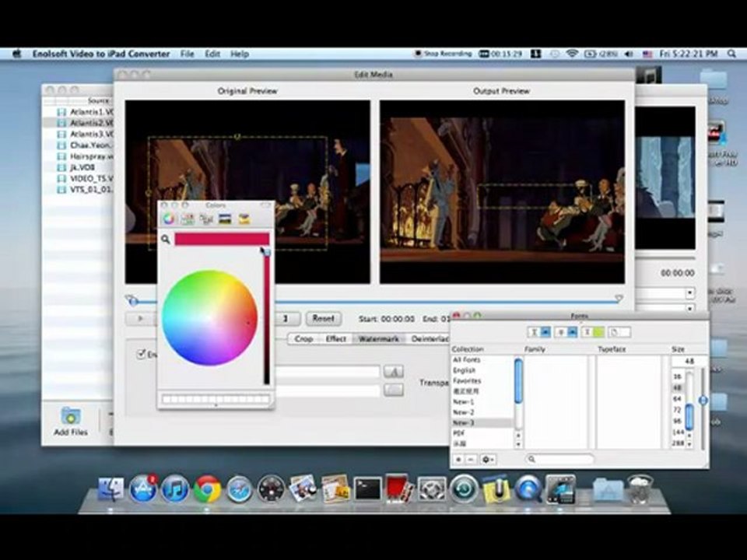Click the vertical brightness slider in Colors

click(x=267, y=317)
